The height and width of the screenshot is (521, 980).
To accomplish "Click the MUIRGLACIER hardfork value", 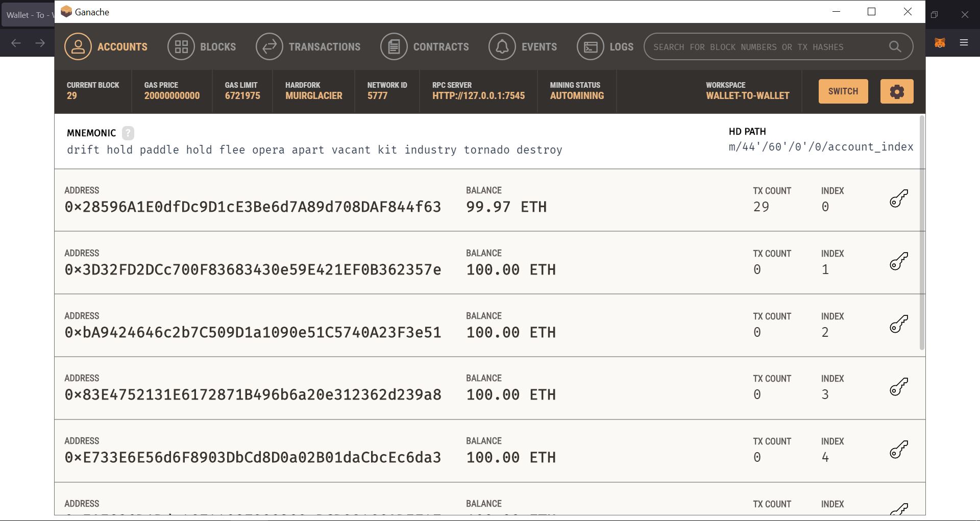I will point(314,95).
